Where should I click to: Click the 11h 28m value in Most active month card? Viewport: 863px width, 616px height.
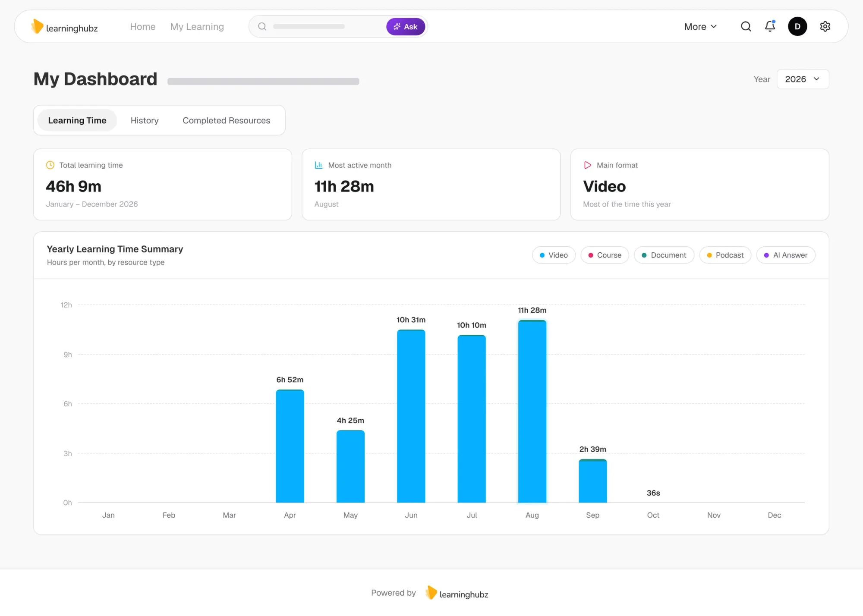344,186
